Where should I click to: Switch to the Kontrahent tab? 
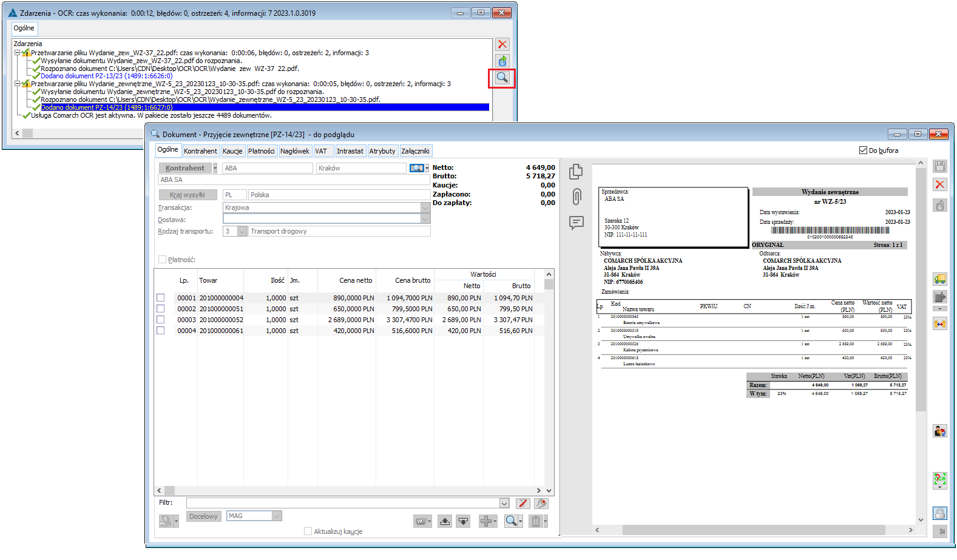click(x=200, y=151)
